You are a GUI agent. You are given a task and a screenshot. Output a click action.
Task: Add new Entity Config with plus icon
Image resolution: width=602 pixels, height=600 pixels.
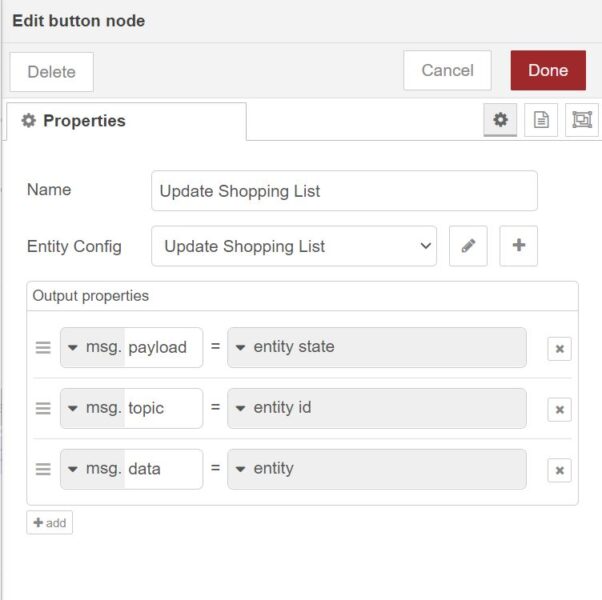click(x=518, y=246)
